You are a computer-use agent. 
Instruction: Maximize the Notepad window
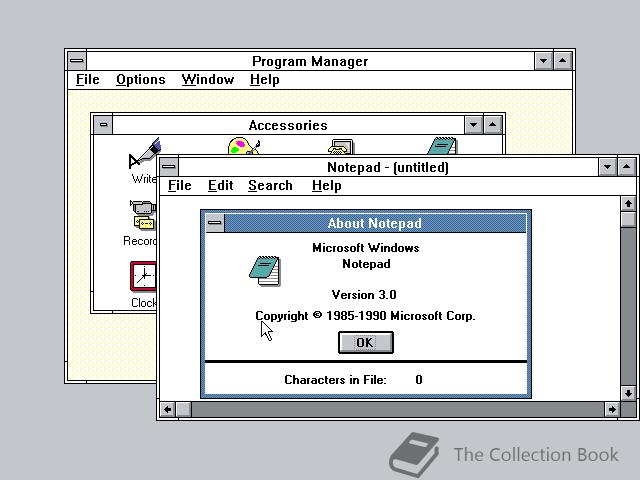coord(627,167)
